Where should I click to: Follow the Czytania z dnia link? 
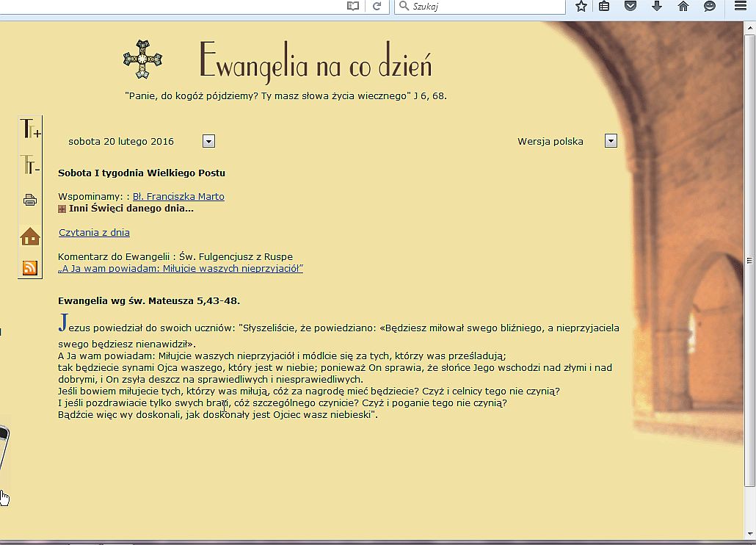[x=94, y=233]
